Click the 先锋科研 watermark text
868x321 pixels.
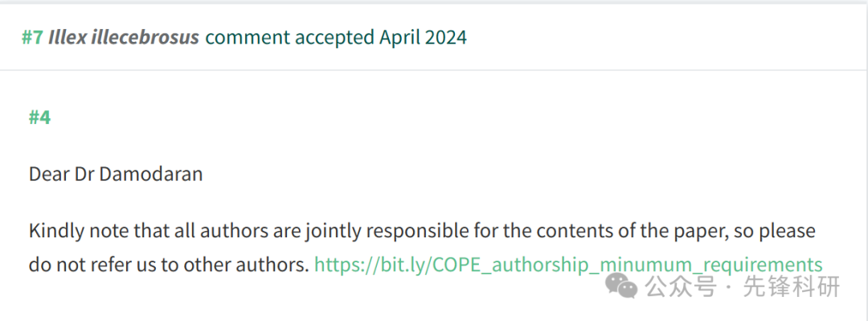coord(791,286)
